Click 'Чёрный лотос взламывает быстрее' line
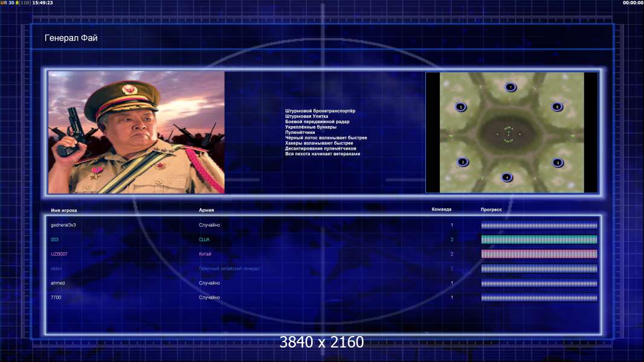 tap(326, 138)
